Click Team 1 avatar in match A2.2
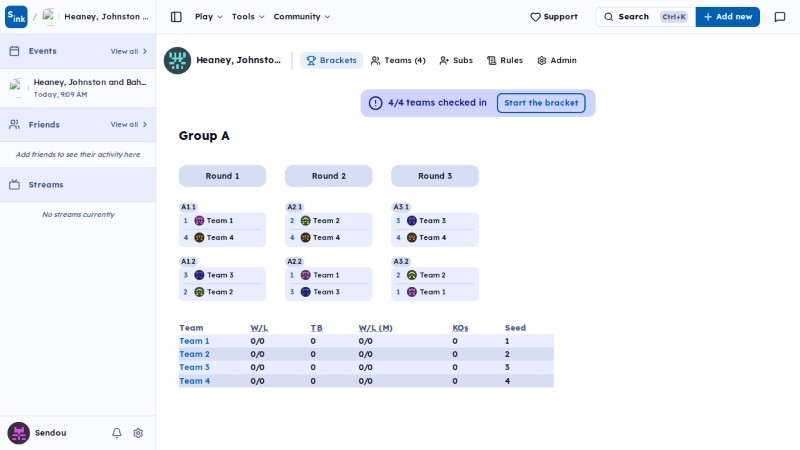This screenshot has height=450, width=800. click(306, 275)
